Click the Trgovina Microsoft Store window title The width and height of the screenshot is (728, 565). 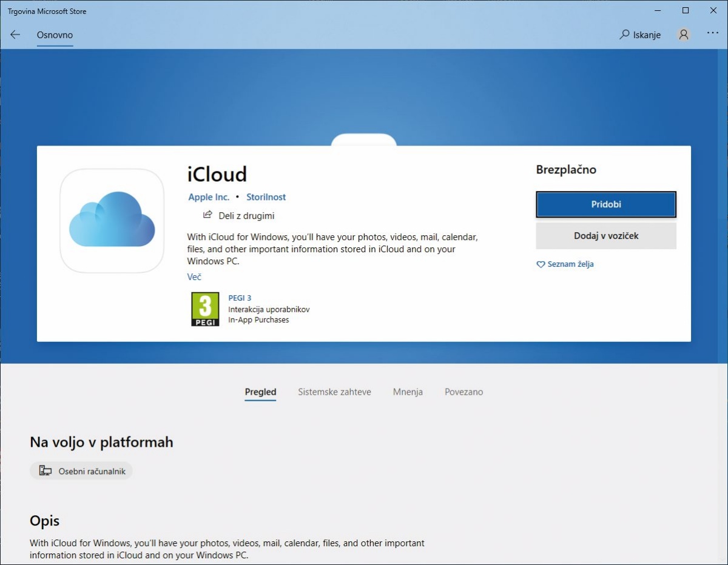[x=47, y=11]
